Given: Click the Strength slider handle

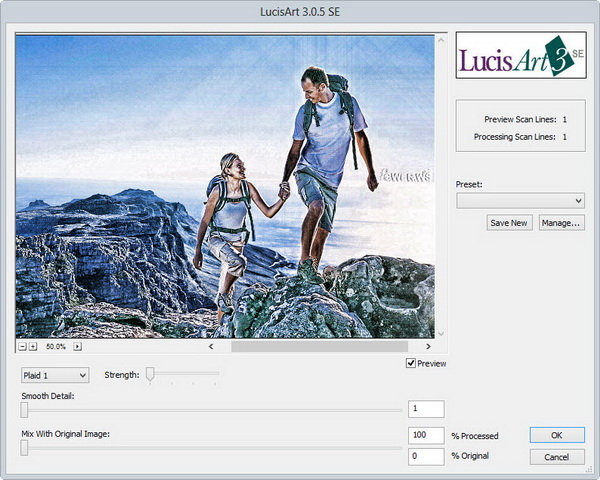Looking at the screenshot, I should tap(150, 374).
